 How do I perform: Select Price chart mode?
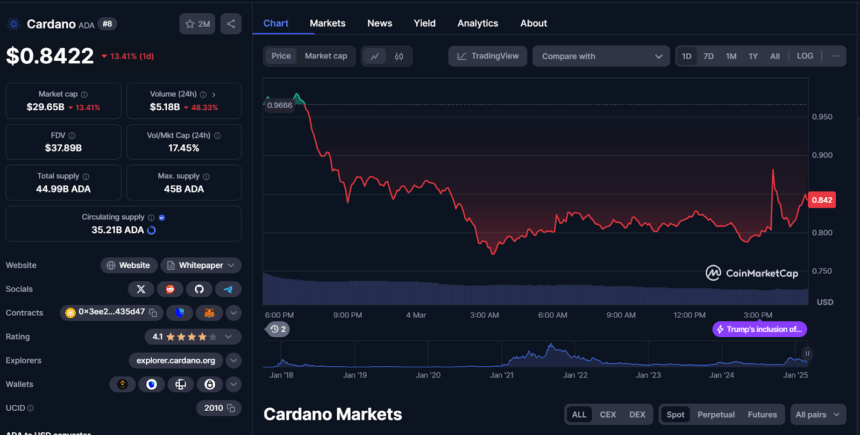(x=281, y=56)
